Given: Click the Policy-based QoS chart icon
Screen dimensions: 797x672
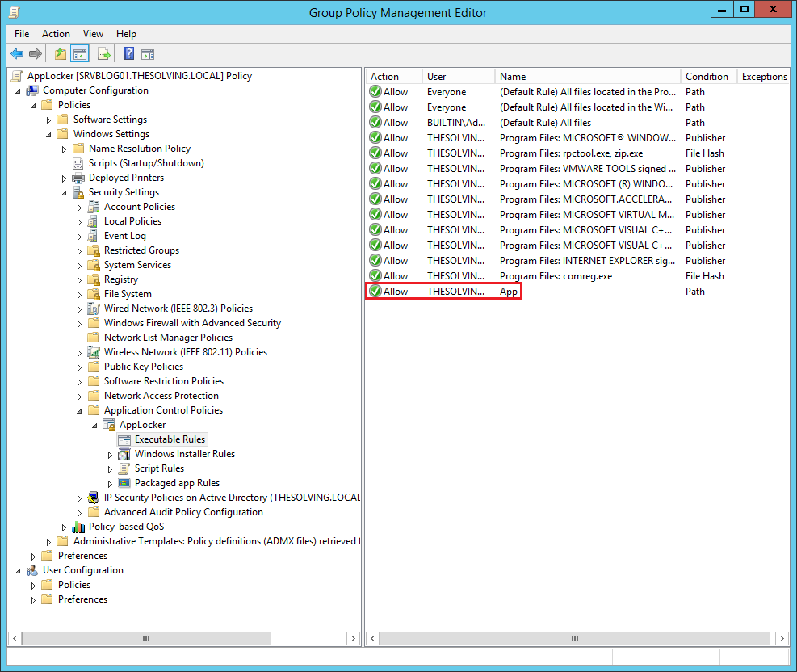Looking at the screenshot, I should pos(78,527).
